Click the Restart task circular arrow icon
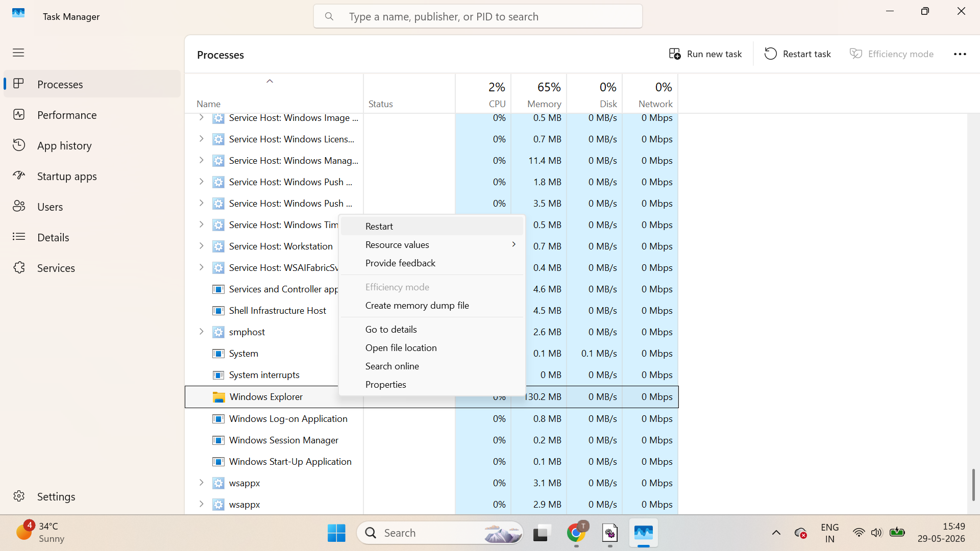980x551 pixels. tap(771, 54)
